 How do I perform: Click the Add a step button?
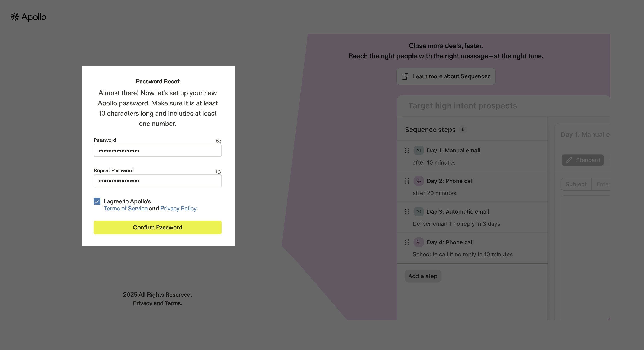pyautogui.click(x=423, y=276)
